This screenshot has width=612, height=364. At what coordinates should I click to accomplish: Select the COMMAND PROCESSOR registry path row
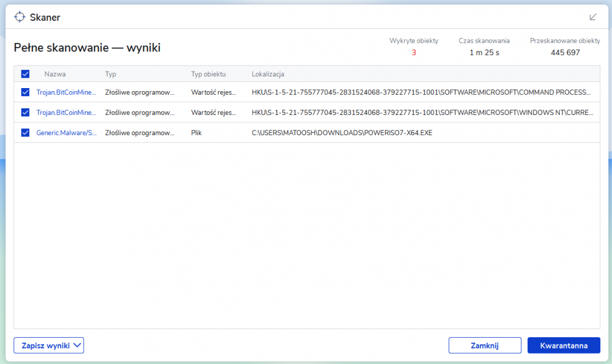[421, 92]
